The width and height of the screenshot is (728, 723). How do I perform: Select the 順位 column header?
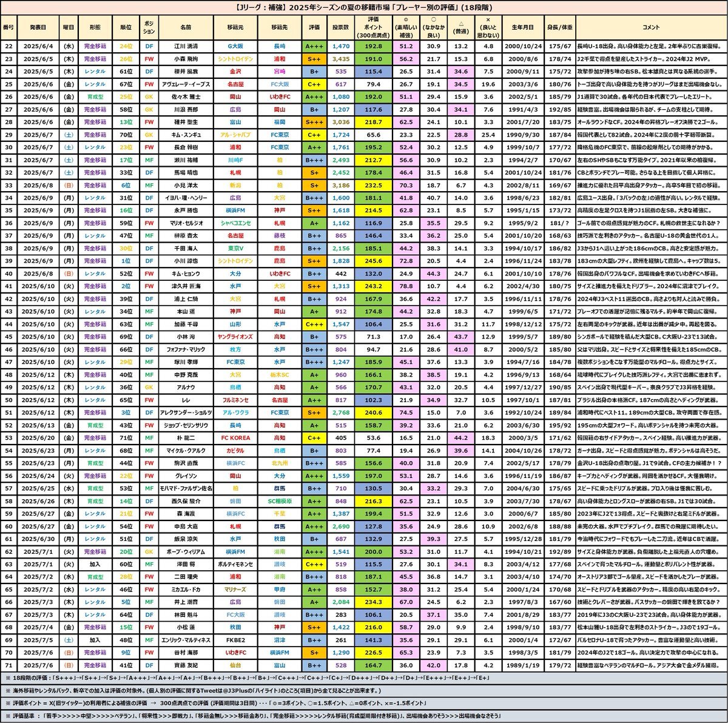126,27
